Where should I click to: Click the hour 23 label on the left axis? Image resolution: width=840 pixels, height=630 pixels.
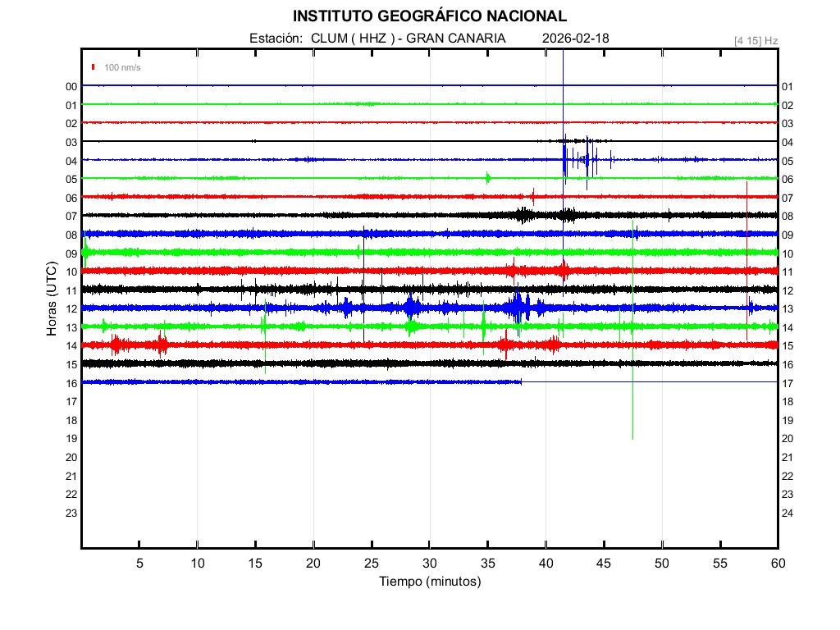(x=71, y=513)
